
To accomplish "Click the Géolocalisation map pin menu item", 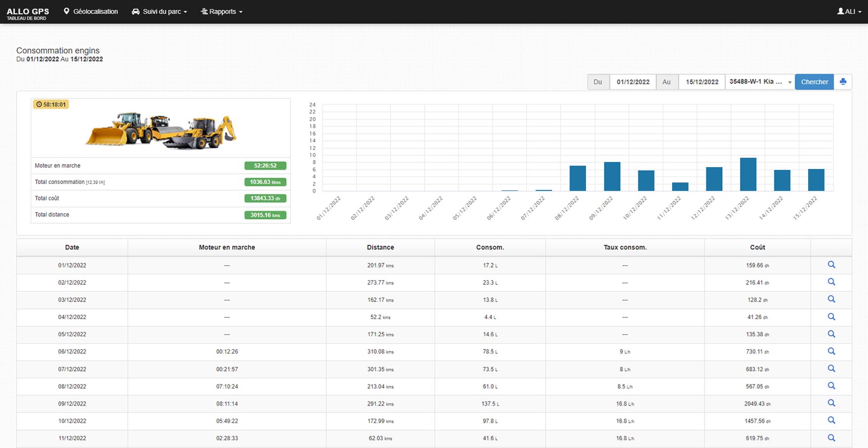I will pos(91,11).
